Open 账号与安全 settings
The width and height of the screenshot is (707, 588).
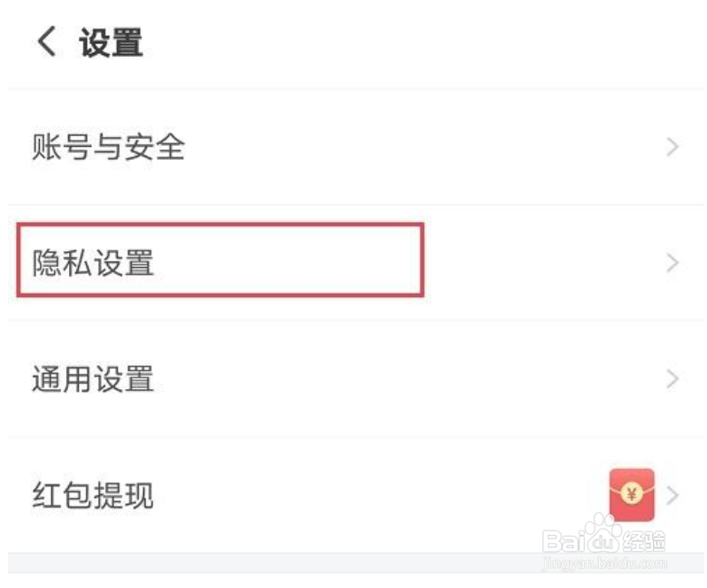point(108,148)
